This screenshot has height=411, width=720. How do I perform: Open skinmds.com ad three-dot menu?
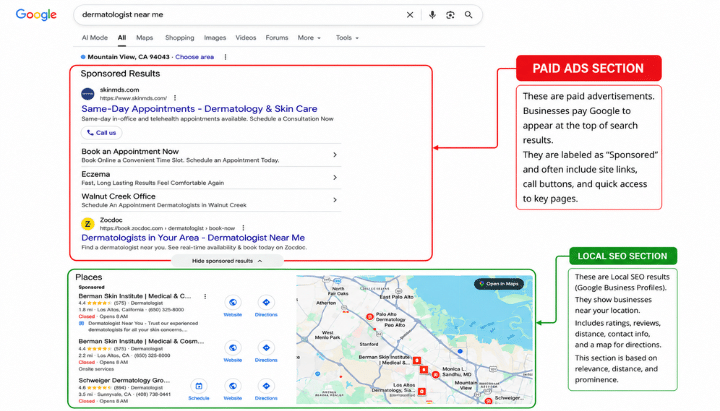pos(175,98)
